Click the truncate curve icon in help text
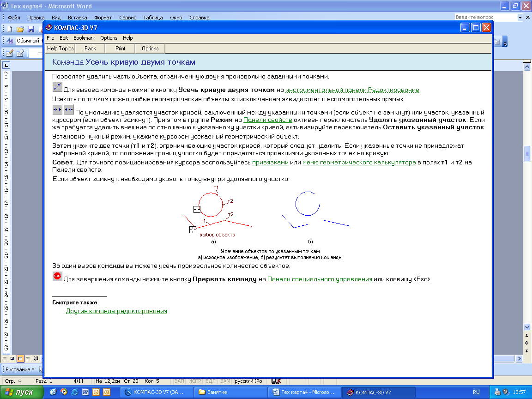 pos(57,87)
